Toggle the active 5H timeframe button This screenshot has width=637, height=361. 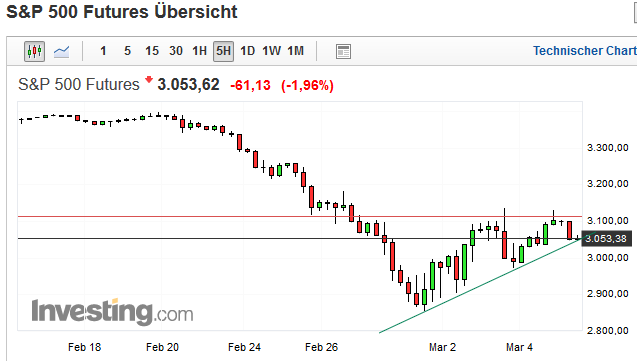click(223, 51)
